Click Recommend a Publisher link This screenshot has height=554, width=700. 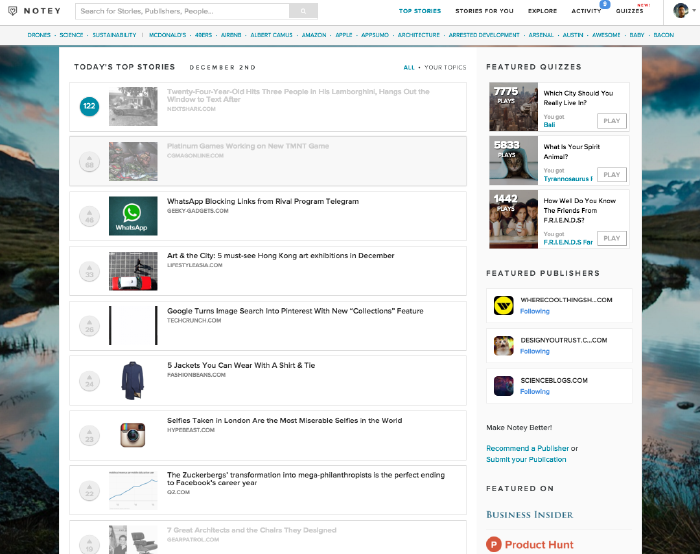coord(528,448)
